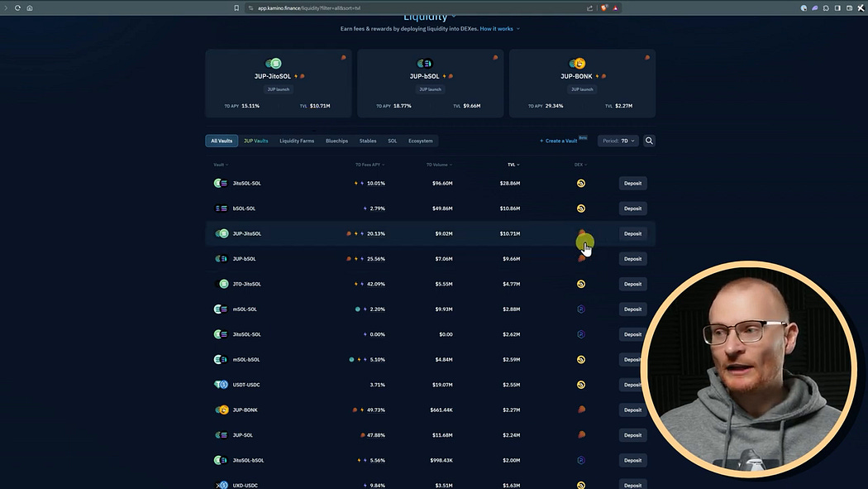This screenshot has height=489, width=868.
Task: Deposit into the JUP-BONK vault row
Action: [x=632, y=410]
